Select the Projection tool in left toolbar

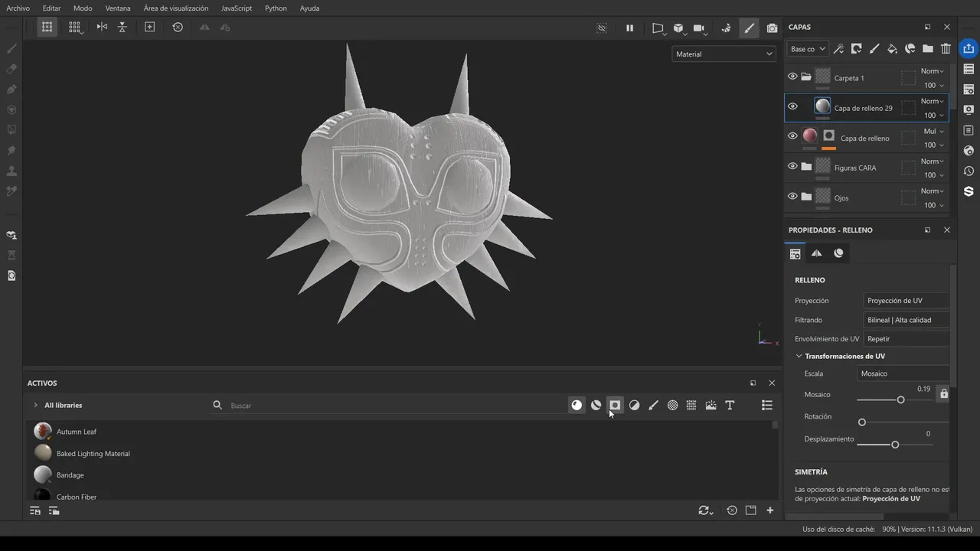pos(11,90)
